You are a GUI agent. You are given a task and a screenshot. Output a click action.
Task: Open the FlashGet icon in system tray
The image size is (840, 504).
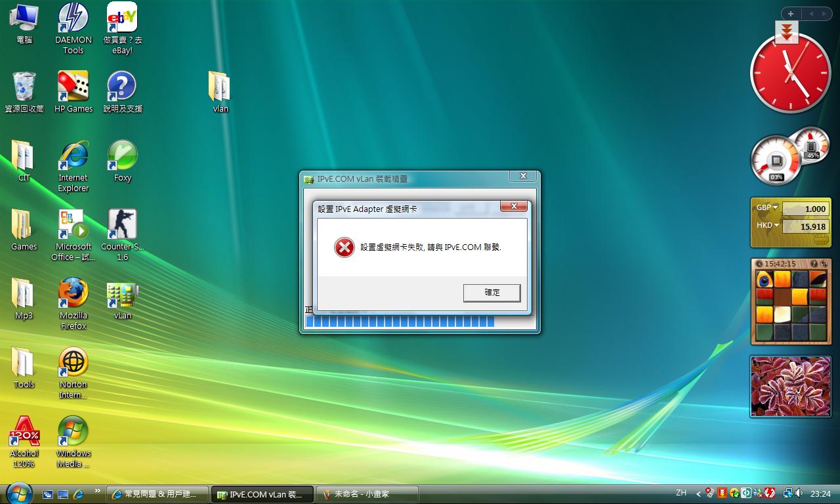(722, 493)
